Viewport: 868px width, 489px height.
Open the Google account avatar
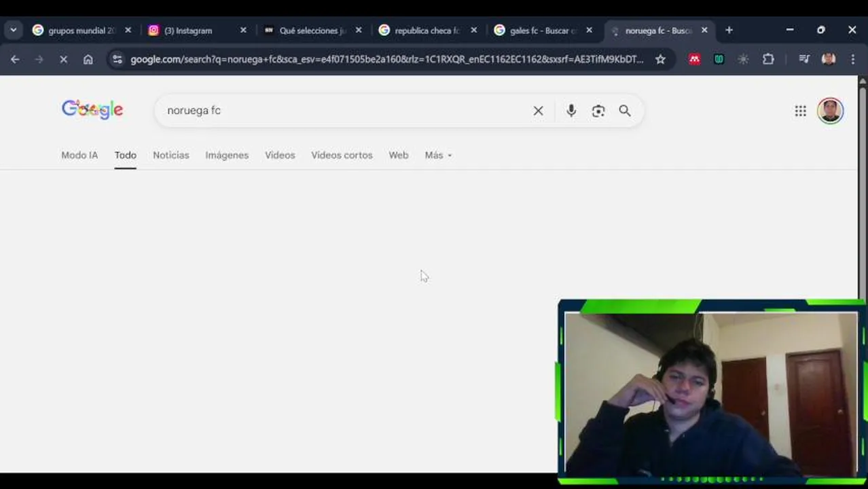830,111
